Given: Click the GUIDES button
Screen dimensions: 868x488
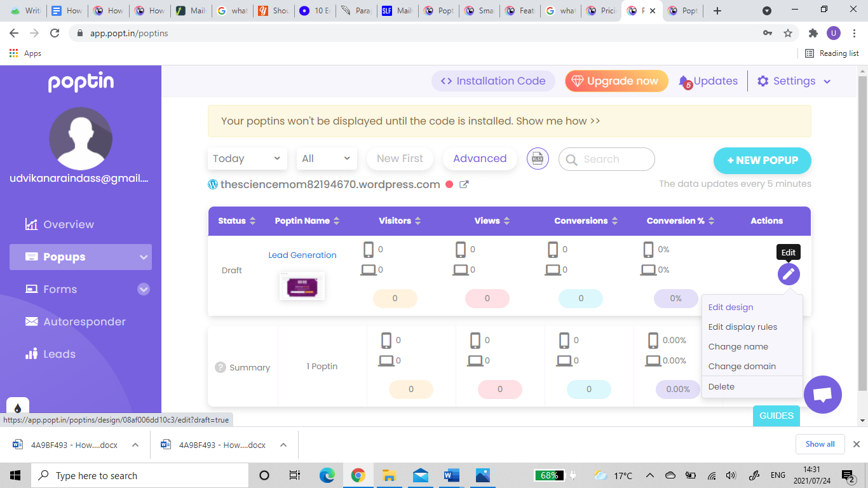Looking at the screenshot, I should click(776, 416).
